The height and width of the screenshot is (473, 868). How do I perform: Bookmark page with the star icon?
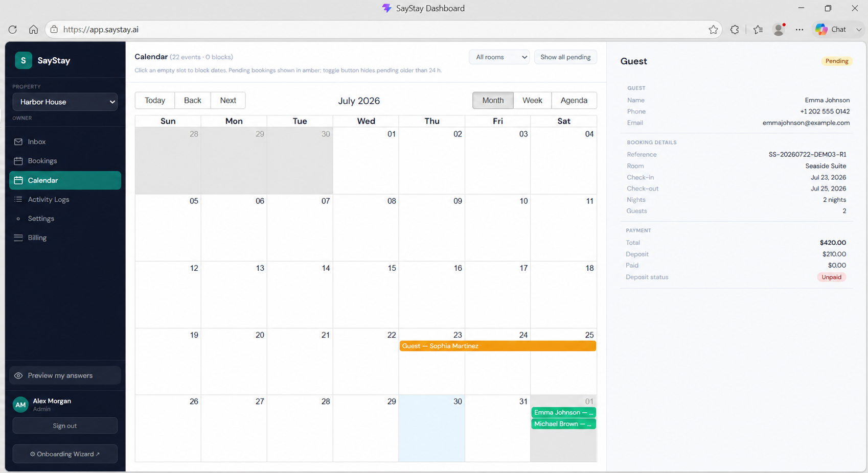tap(713, 30)
